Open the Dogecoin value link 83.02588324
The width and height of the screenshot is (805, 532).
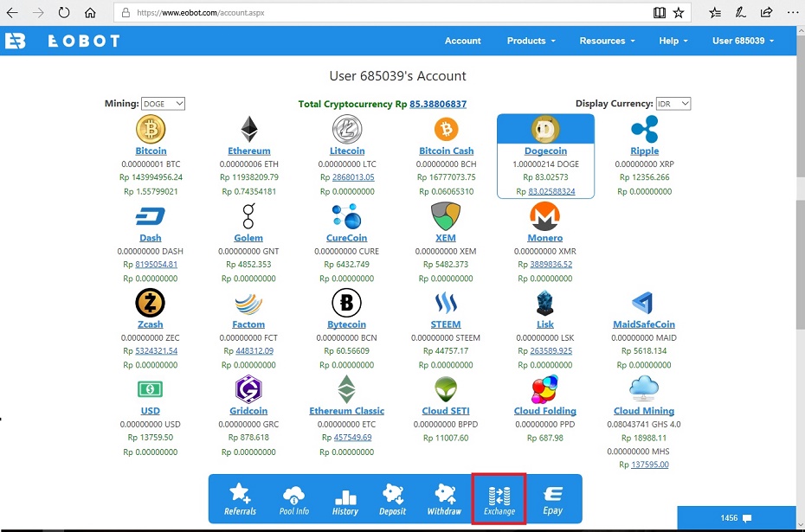[x=552, y=191]
